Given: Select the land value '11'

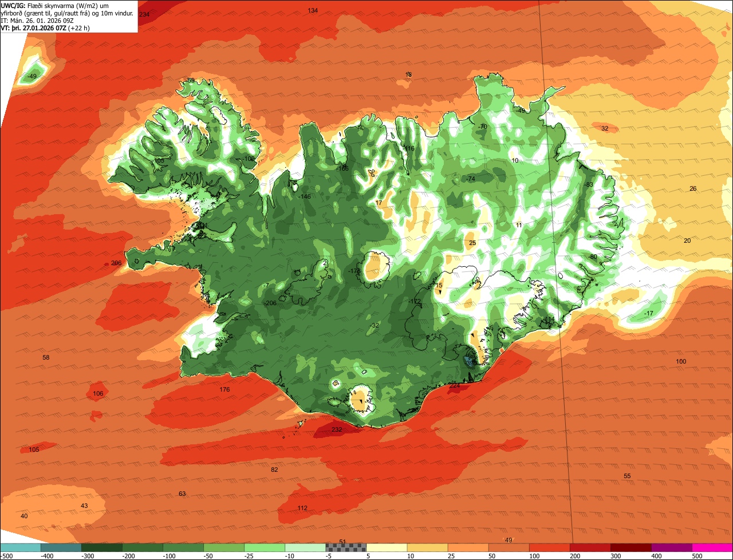Looking at the screenshot, I should pos(519,226).
